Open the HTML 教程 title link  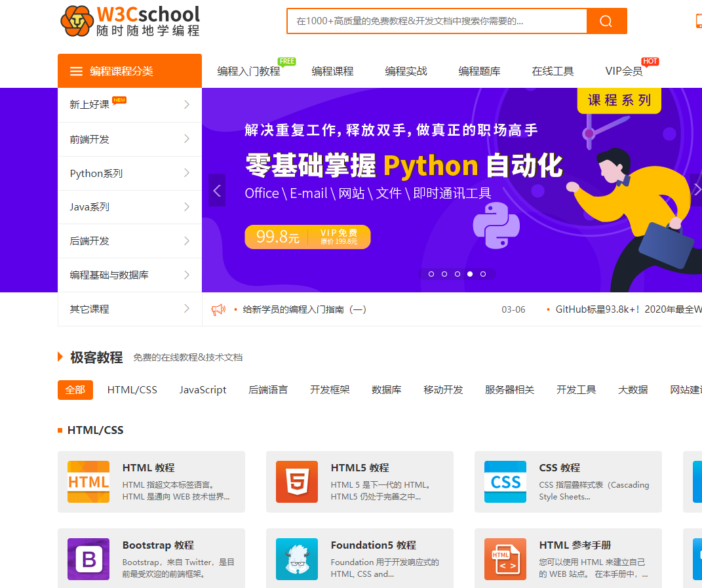pyautogui.click(x=149, y=467)
